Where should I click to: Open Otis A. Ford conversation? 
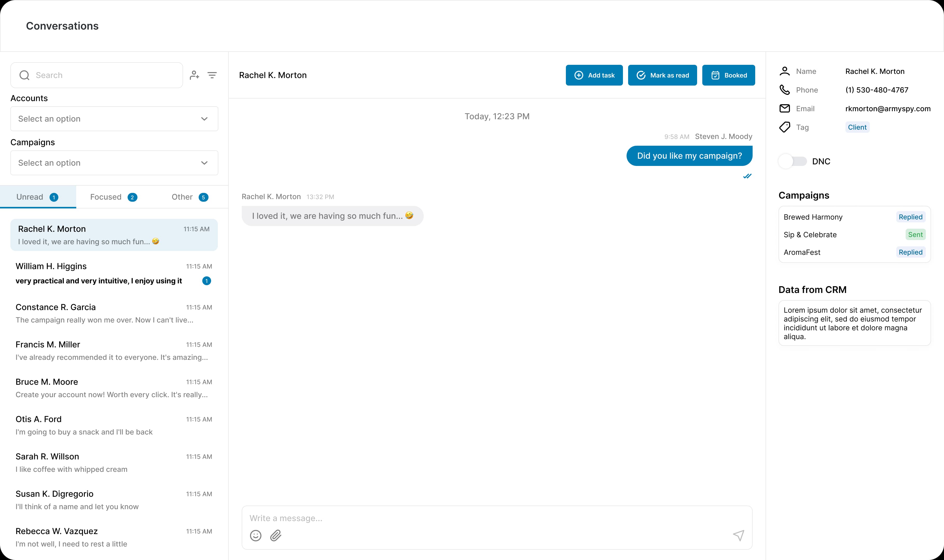114,425
